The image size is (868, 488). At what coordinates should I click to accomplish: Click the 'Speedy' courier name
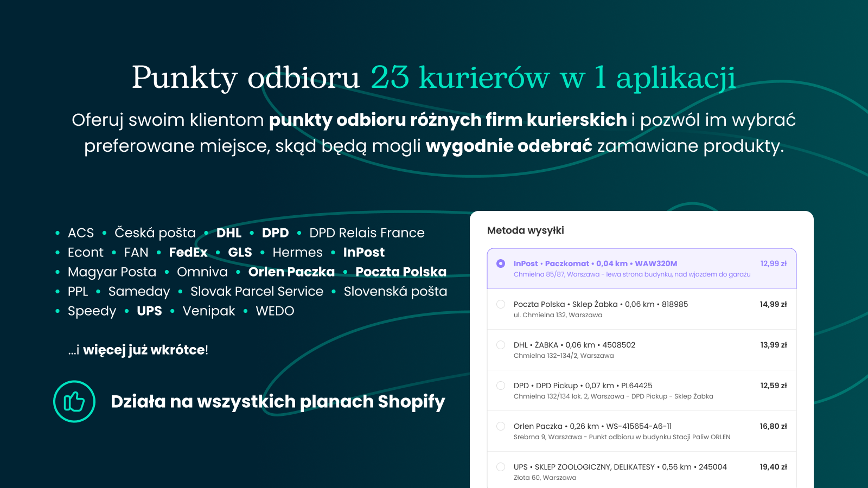(92, 311)
